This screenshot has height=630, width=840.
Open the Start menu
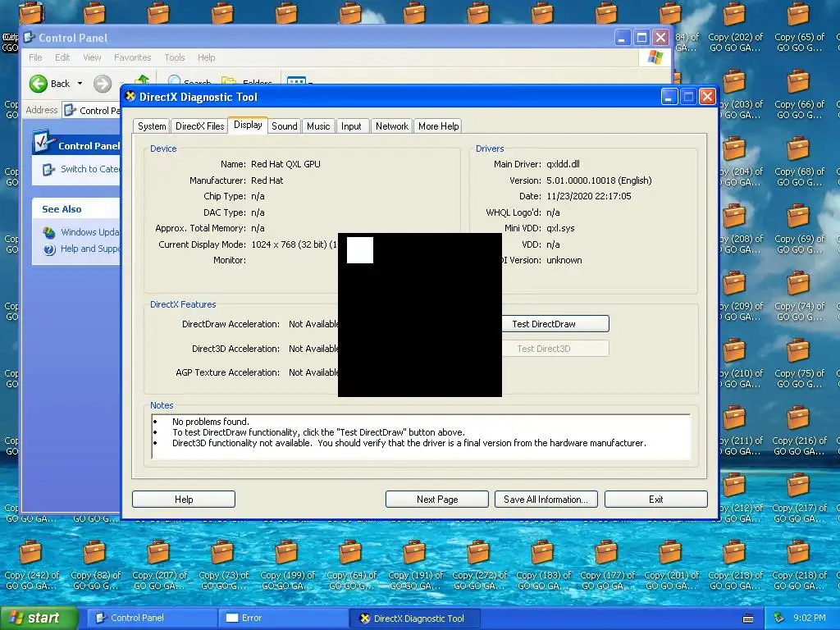pyautogui.click(x=39, y=619)
